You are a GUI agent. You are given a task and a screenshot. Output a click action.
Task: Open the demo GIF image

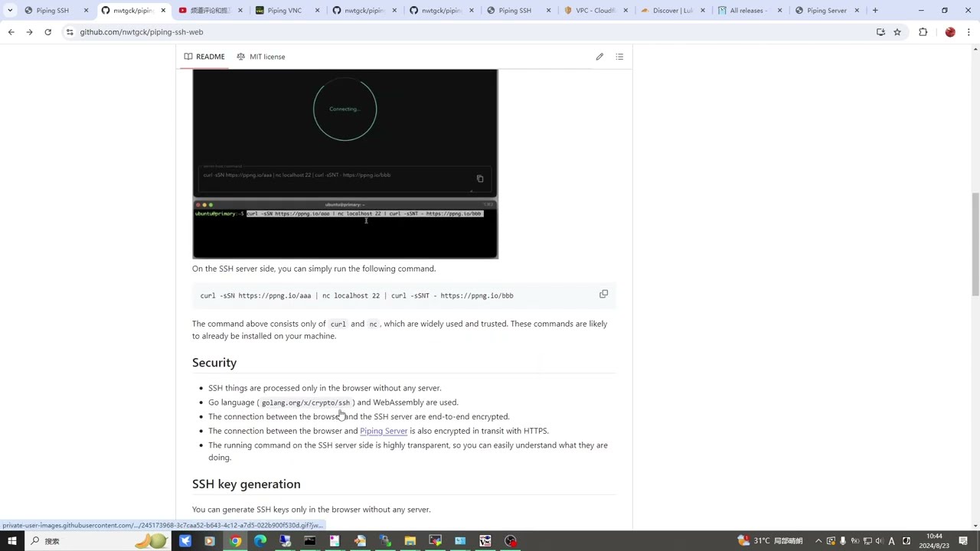coord(345,164)
